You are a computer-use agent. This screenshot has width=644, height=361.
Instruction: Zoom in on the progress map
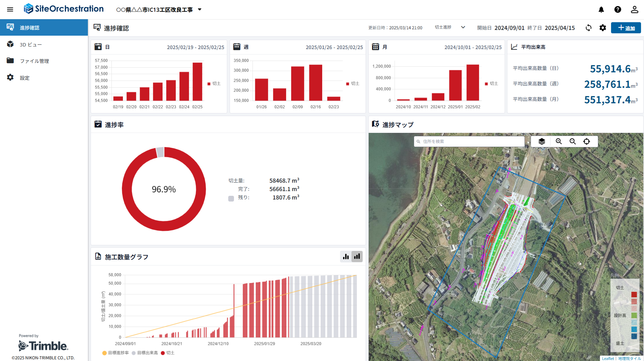pos(559,142)
